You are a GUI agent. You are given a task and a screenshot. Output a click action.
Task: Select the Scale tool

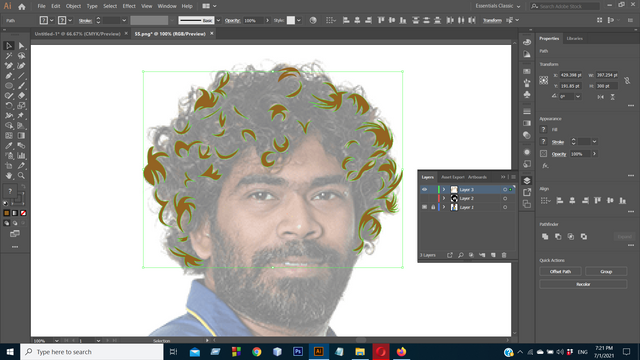[21, 106]
